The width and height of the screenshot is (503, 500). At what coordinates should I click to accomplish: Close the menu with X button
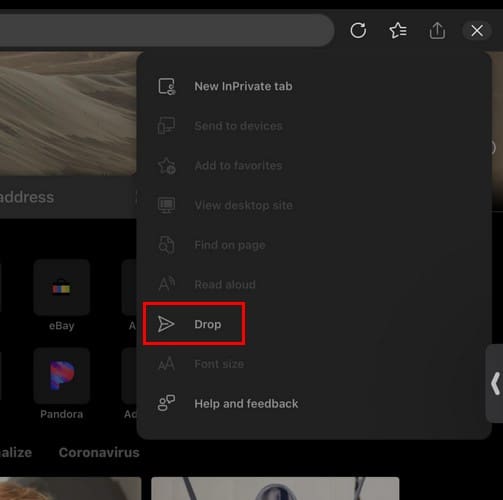[477, 31]
